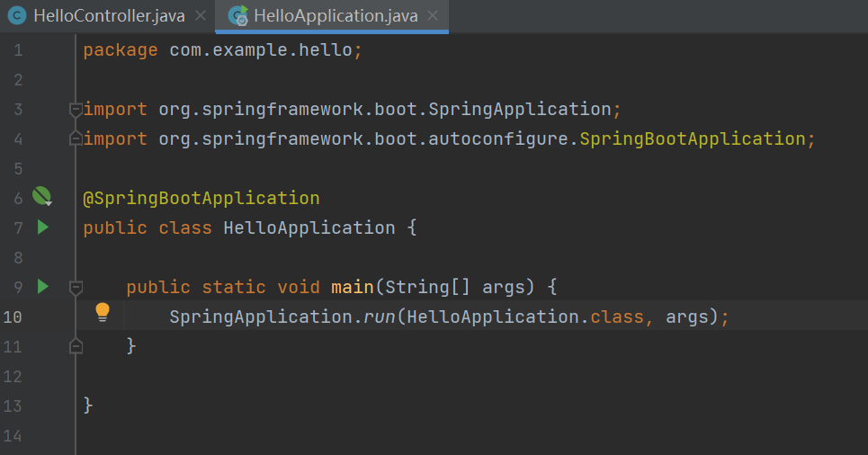
Task: Click 'static' keyword on line 9
Action: (234, 287)
